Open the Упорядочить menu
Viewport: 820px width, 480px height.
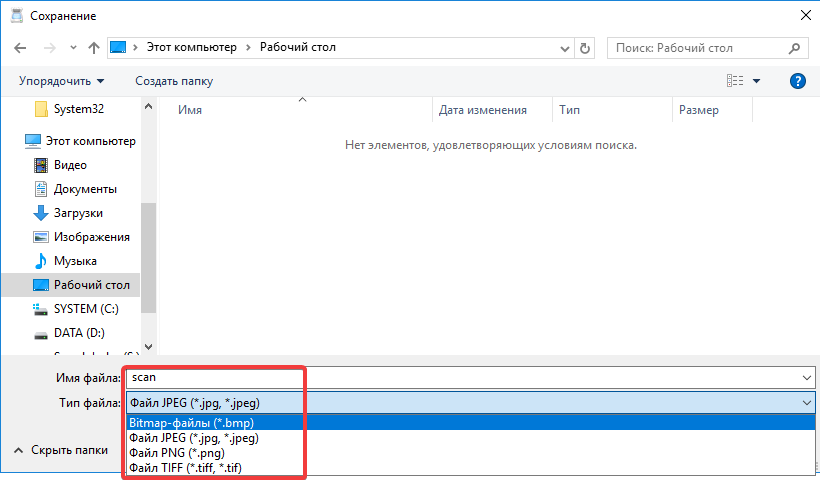(x=61, y=81)
